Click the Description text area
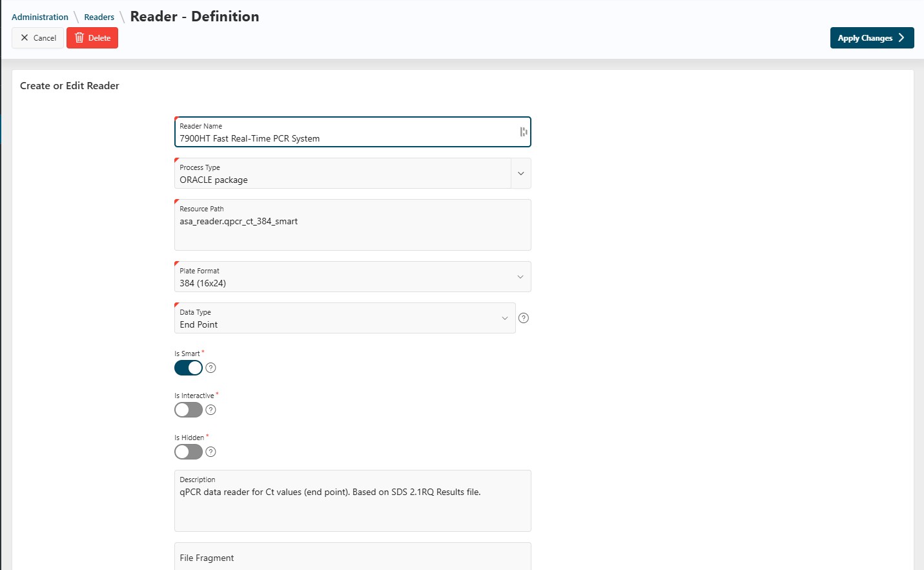The height and width of the screenshot is (570, 924). point(353,501)
